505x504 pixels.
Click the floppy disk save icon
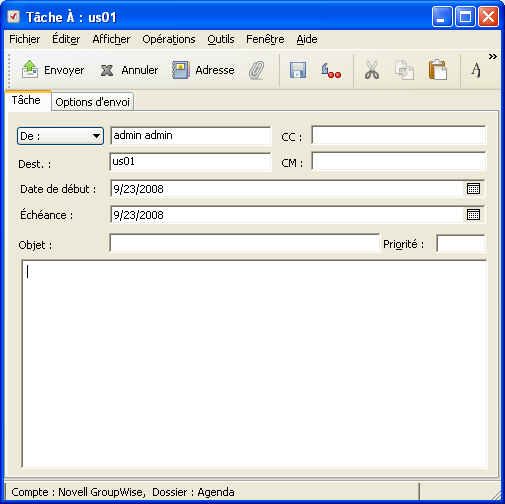click(x=298, y=70)
